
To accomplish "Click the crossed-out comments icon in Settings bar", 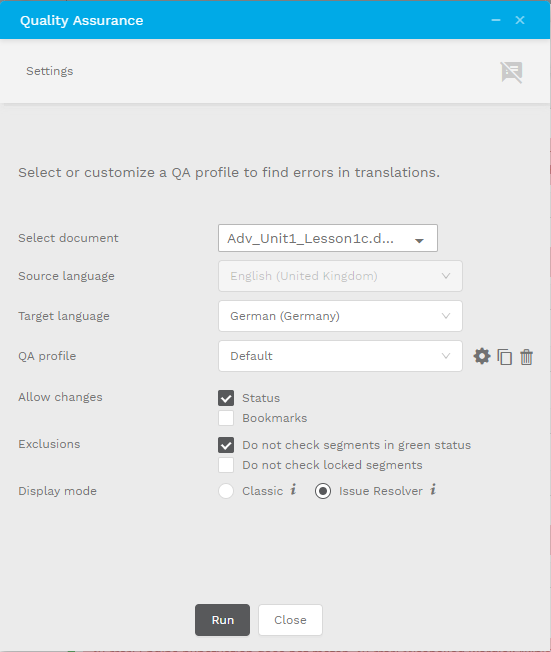I will (511, 72).
